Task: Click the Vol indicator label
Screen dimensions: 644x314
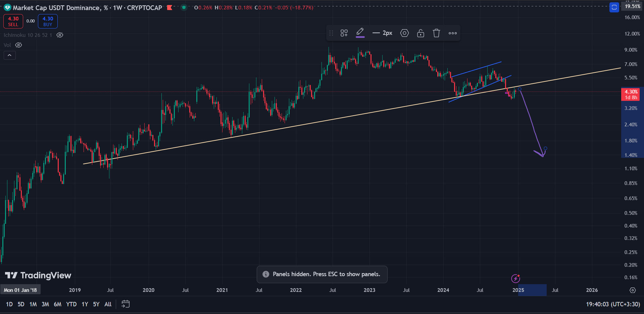Action: (7, 45)
